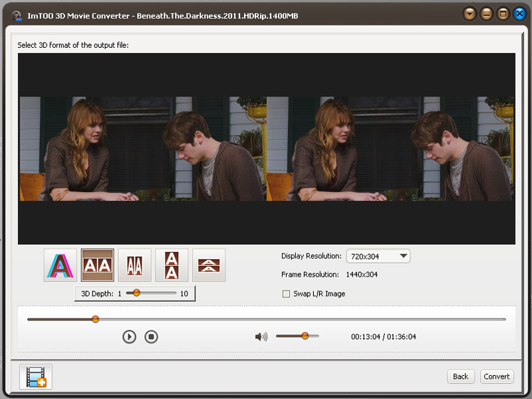Open the title bar dropdown menu button
The image size is (532, 399).
tap(470, 14)
